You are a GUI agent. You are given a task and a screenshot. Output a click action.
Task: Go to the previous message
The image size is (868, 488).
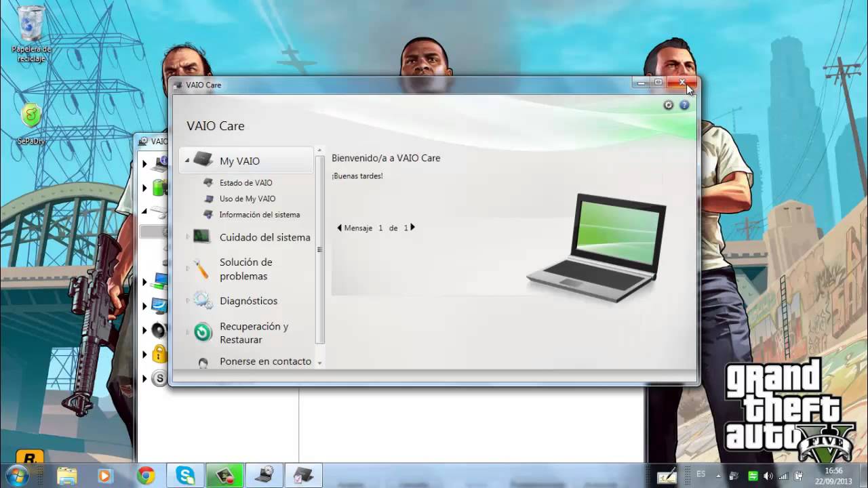[x=340, y=228]
